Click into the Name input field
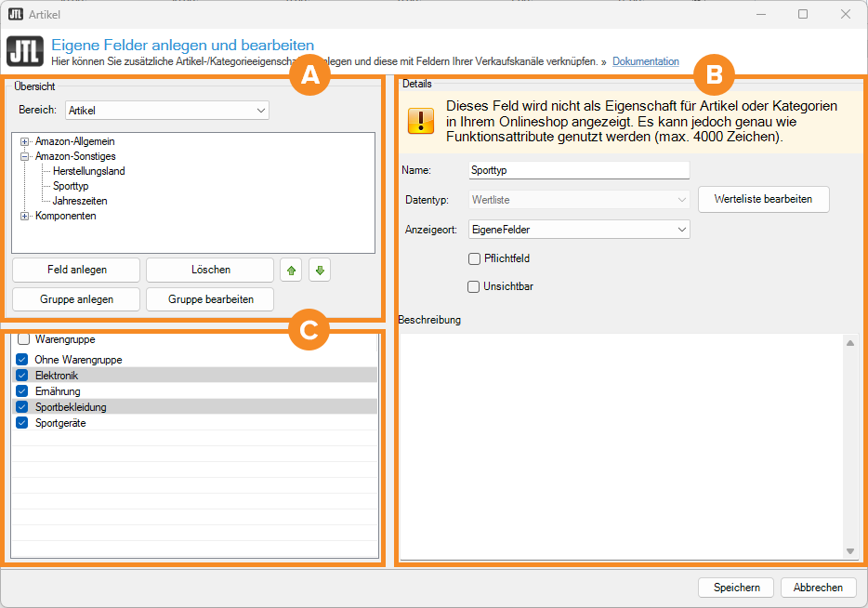This screenshot has width=868, height=608. click(x=579, y=171)
